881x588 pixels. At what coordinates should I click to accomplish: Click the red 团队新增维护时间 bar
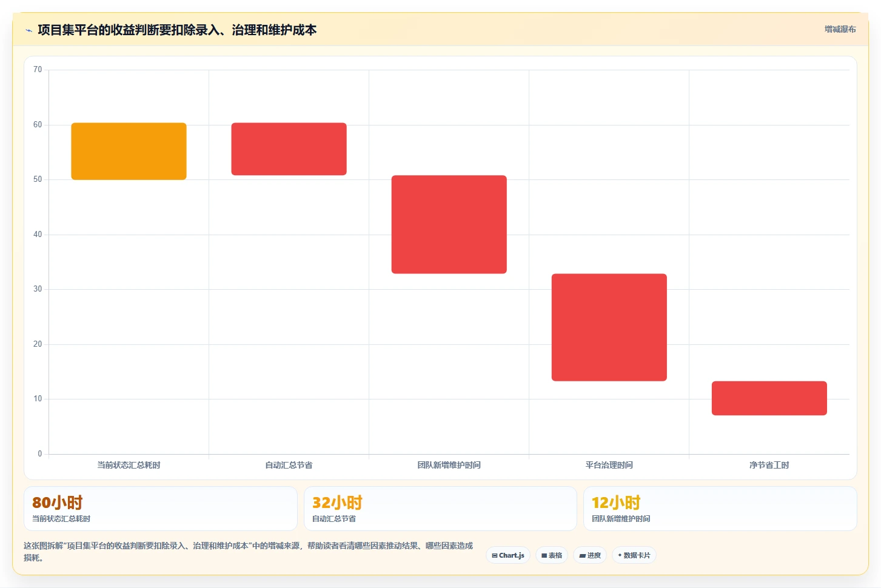(449, 224)
